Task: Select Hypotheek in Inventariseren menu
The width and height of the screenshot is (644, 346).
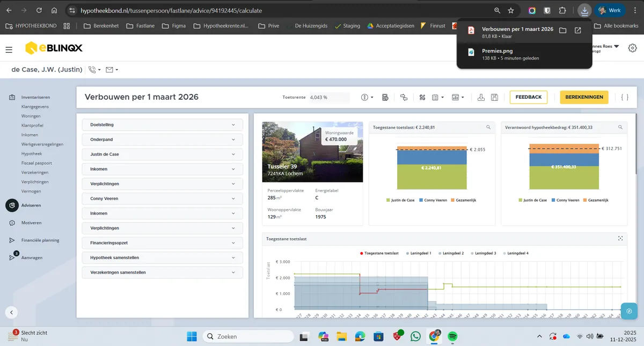Action: 32,153
